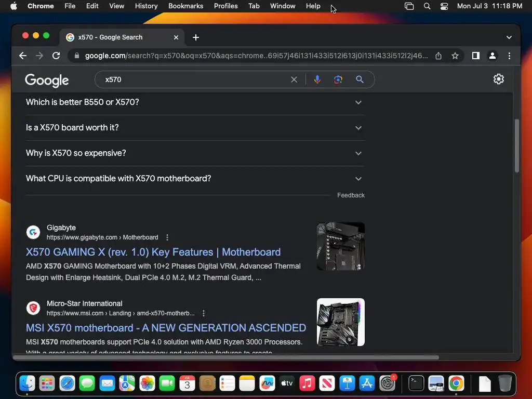Open Chrome three-dot menu

coord(509,56)
